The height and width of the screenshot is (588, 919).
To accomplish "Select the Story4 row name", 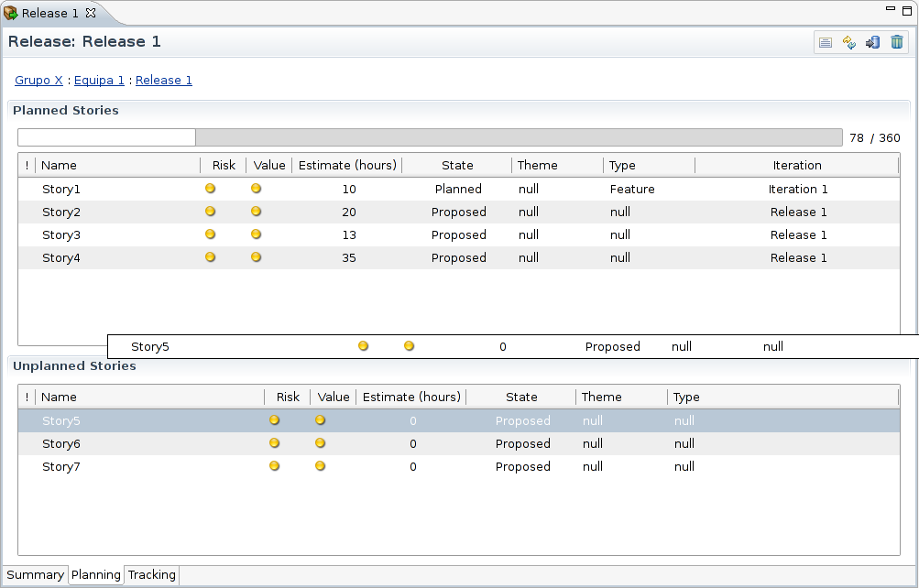I will [x=61, y=257].
